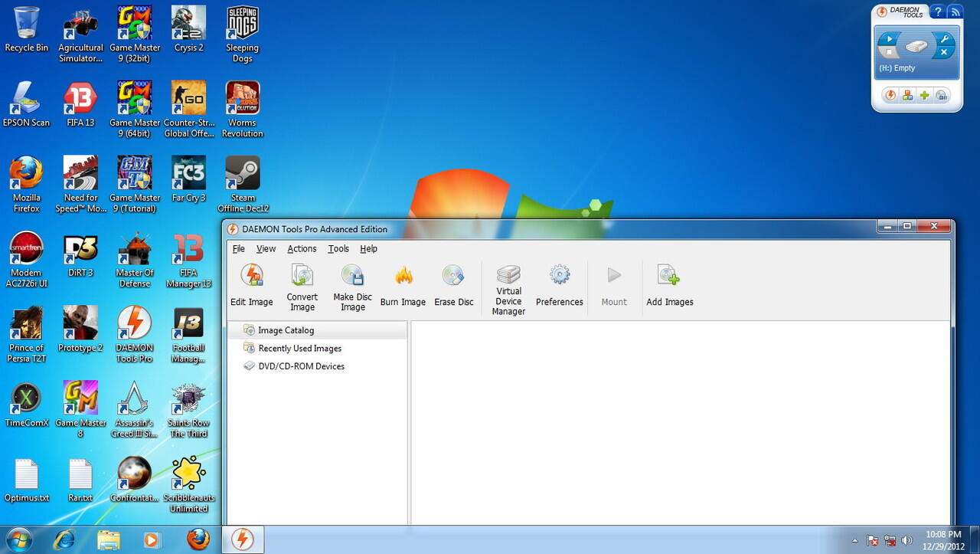Click the Show Desktop taskbar strip
980x554 pixels.
(x=975, y=540)
